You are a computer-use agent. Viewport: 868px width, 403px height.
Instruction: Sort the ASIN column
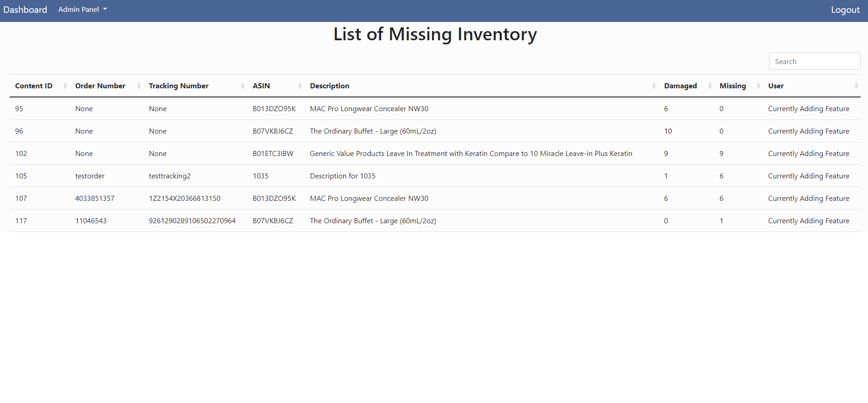pyautogui.click(x=300, y=86)
